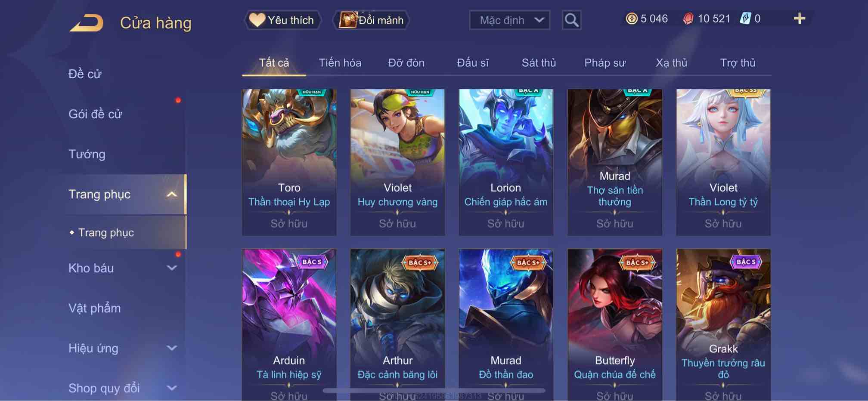Click the blue voucher currency icon
The image size is (868, 401).
click(x=745, y=19)
